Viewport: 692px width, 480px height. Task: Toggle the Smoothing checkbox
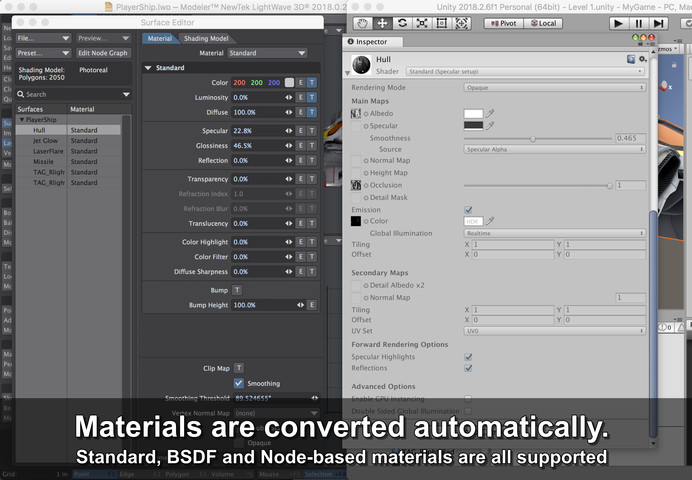pyautogui.click(x=238, y=383)
